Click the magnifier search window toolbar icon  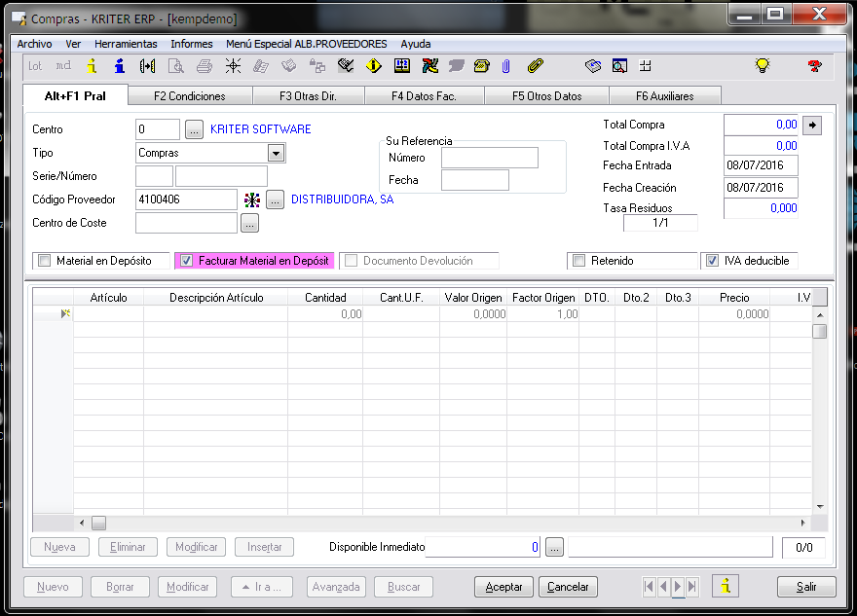(619, 66)
